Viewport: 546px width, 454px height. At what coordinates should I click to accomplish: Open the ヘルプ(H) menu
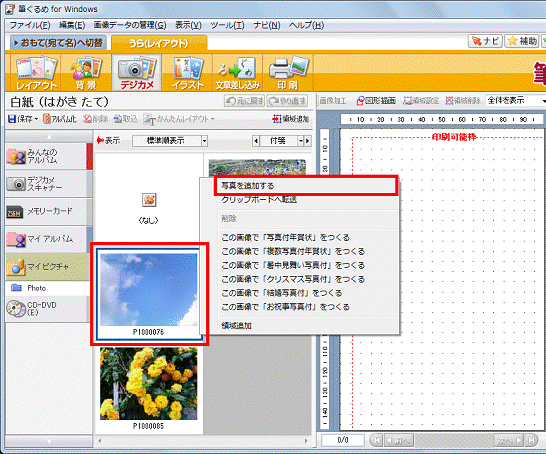click(x=306, y=25)
